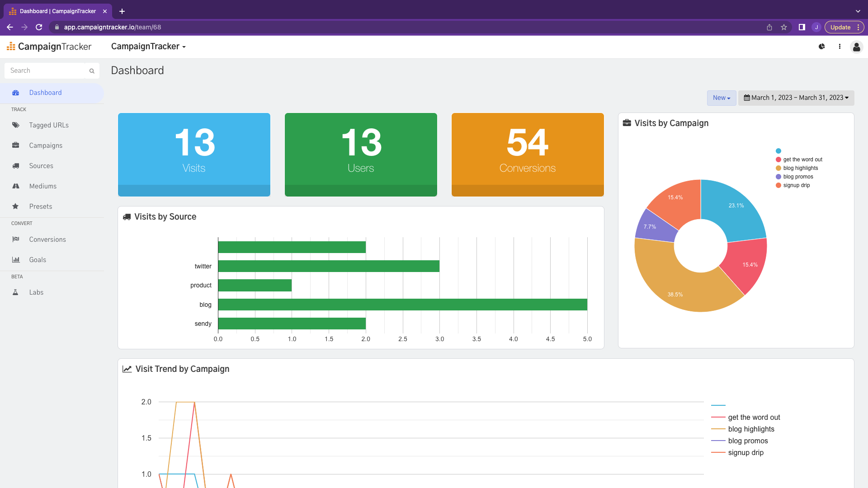Open the New dropdown
The height and width of the screenshot is (488, 868).
click(721, 98)
